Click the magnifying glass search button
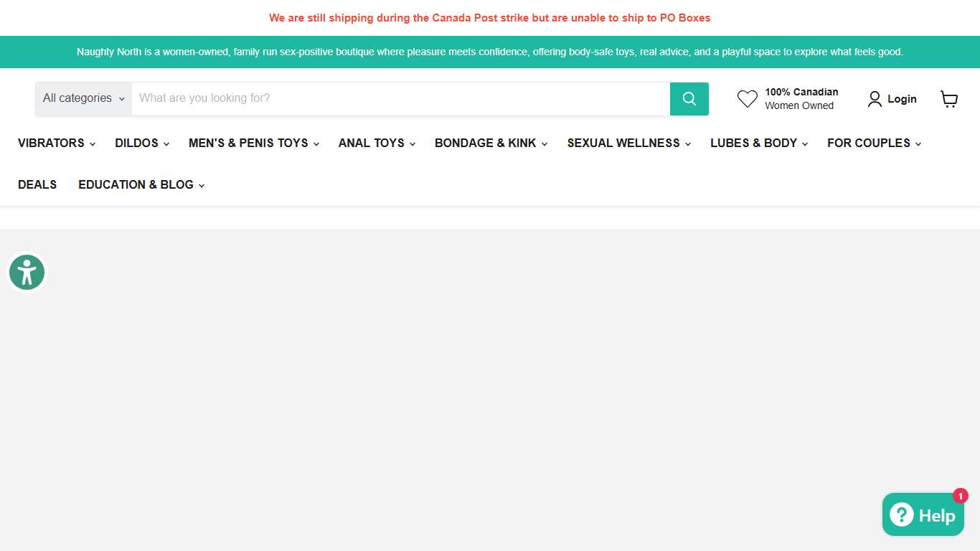The height and width of the screenshot is (551, 980). pos(689,99)
